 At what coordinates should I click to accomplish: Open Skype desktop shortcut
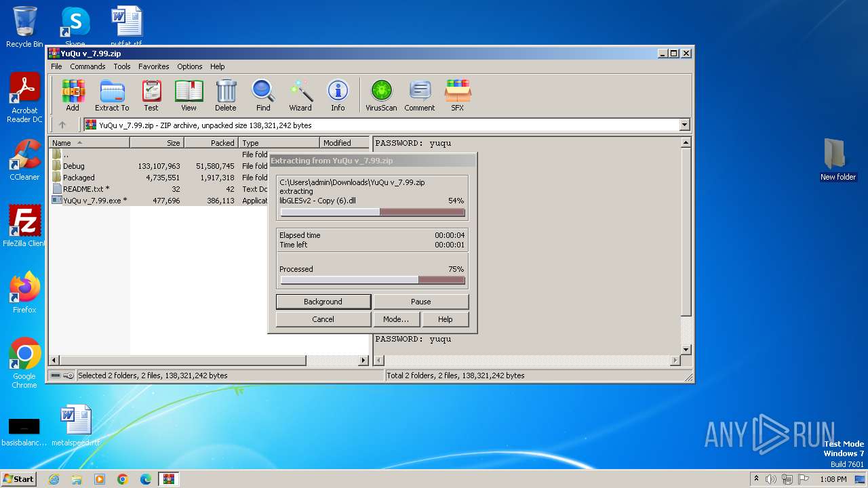coord(75,26)
